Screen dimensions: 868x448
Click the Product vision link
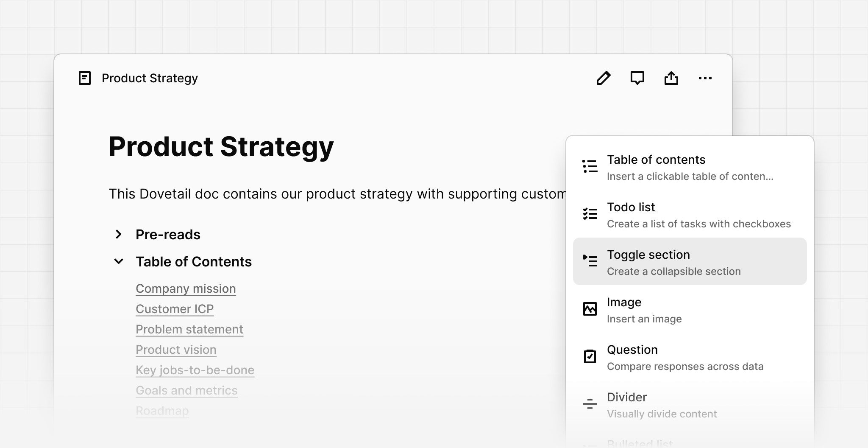176,350
